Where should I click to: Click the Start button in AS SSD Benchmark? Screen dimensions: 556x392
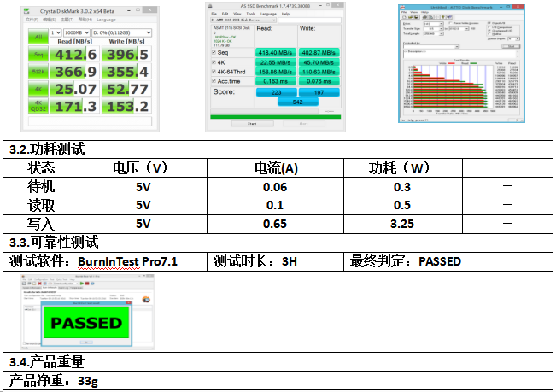252,124
